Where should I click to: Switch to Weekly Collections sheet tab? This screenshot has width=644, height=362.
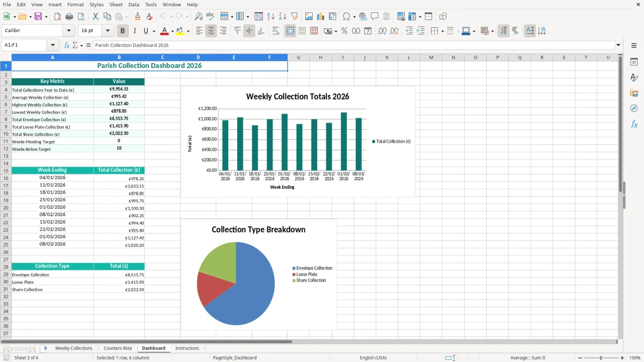click(x=74, y=348)
